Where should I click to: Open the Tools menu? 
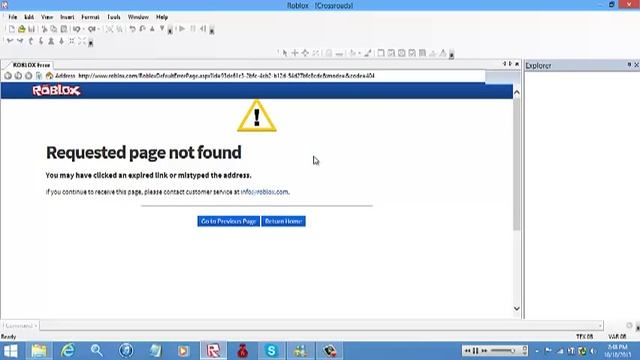tap(114, 17)
